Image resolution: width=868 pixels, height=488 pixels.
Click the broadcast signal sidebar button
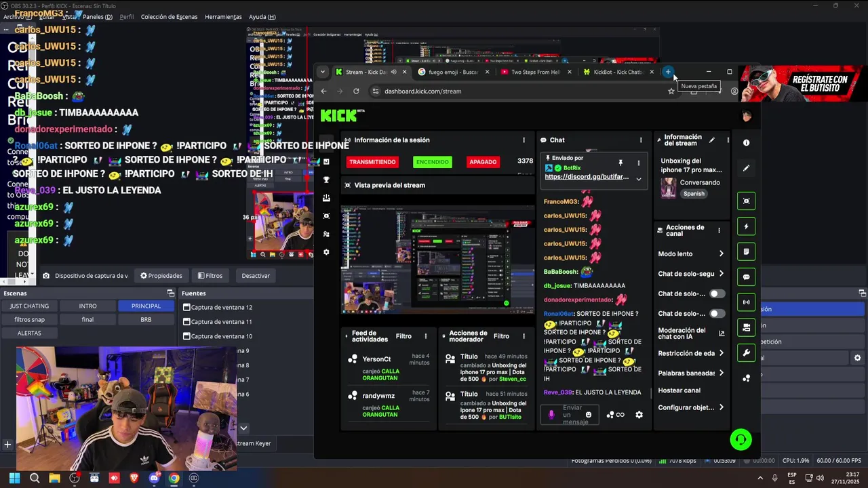pyautogui.click(x=746, y=302)
